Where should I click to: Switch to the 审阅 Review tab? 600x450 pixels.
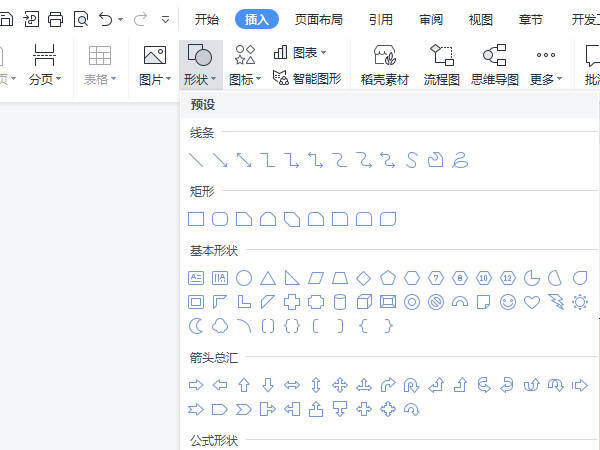click(431, 19)
